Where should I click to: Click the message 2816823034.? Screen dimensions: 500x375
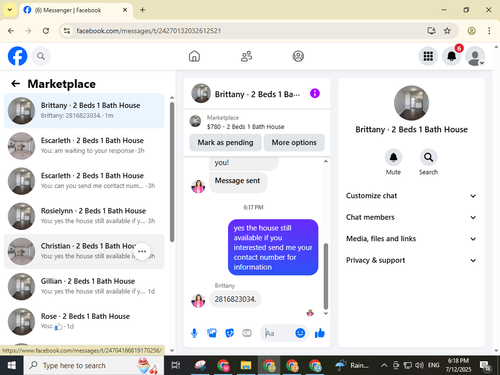[x=235, y=299]
